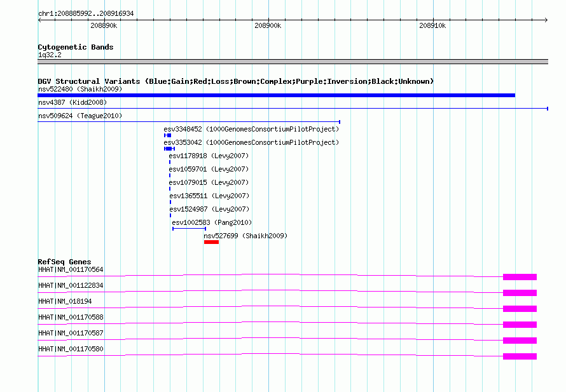Select the thick blue nsv522480 gain bar
This screenshot has height=392, width=566.
(x=276, y=95)
